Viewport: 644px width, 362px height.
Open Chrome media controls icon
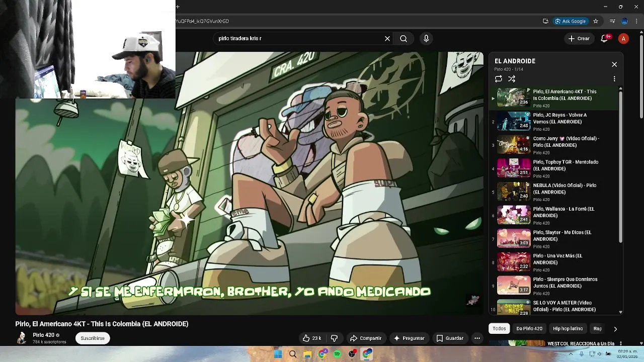(612, 21)
